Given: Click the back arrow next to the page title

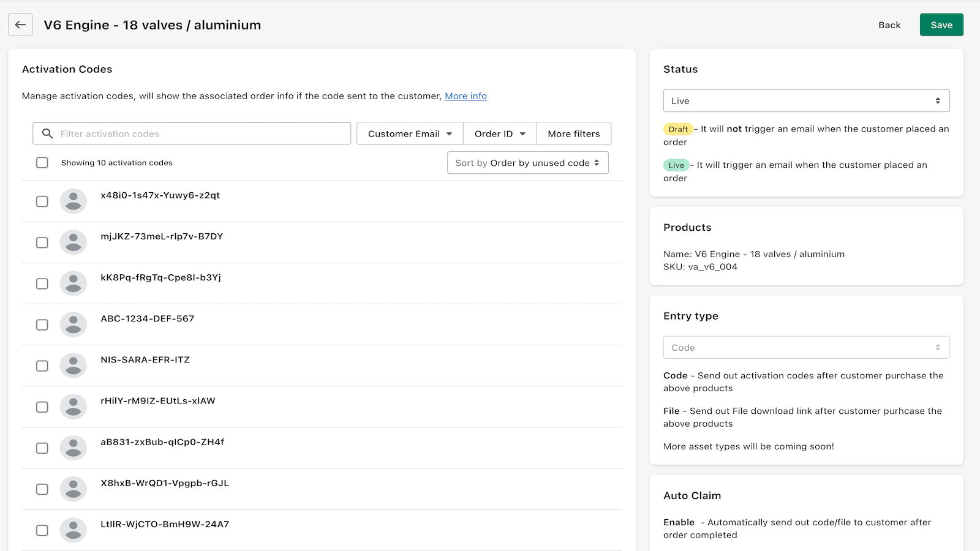Looking at the screenshot, I should coord(20,24).
